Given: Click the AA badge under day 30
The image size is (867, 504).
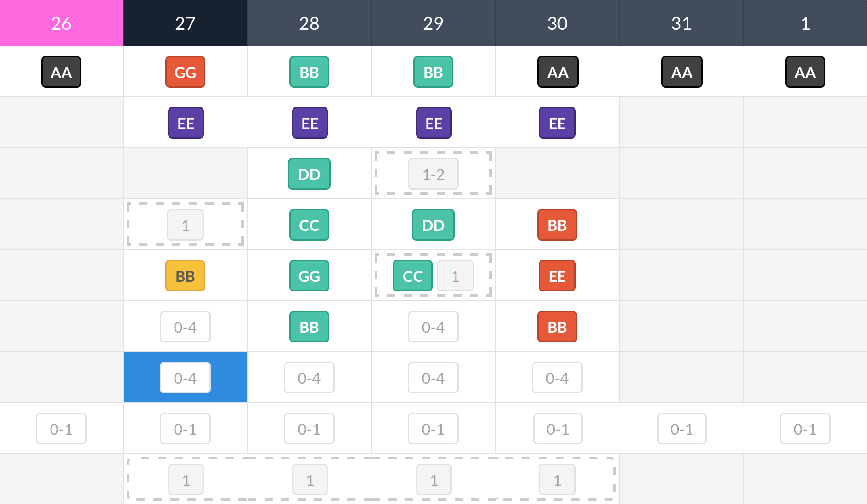Looking at the screenshot, I should tap(557, 72).
